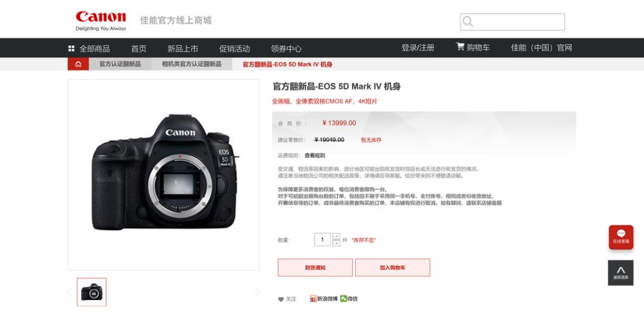Share to 新浪微博 Weibo
This screenshot has width=644, height=315.
point(324,299)
